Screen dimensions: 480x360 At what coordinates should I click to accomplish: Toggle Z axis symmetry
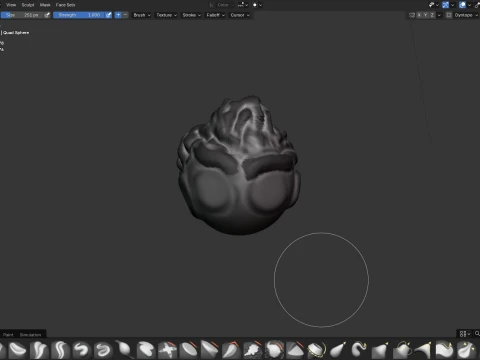(432, 15)
